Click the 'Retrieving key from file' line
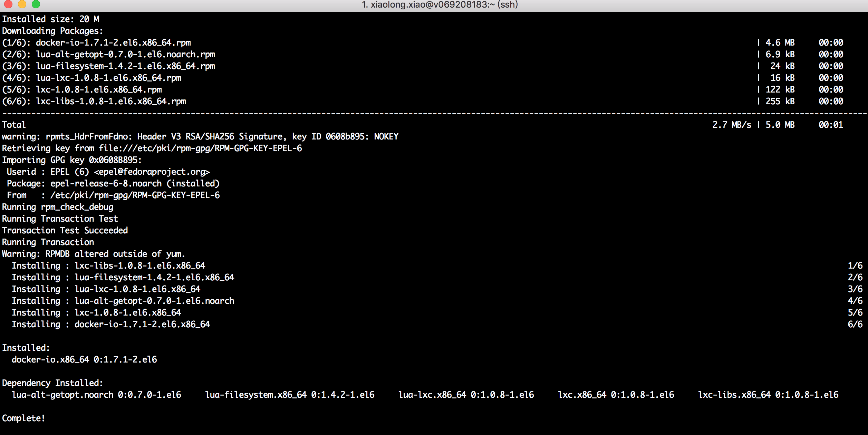This screenshot has width=868, height=435. (x=152, y=148)
